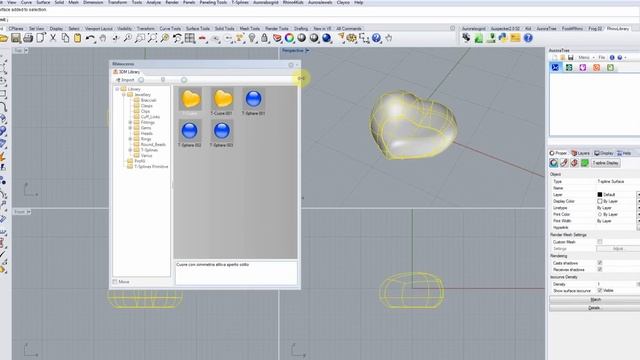
Task: Click the padlock Lock objects icon
Action: (264, 38)
